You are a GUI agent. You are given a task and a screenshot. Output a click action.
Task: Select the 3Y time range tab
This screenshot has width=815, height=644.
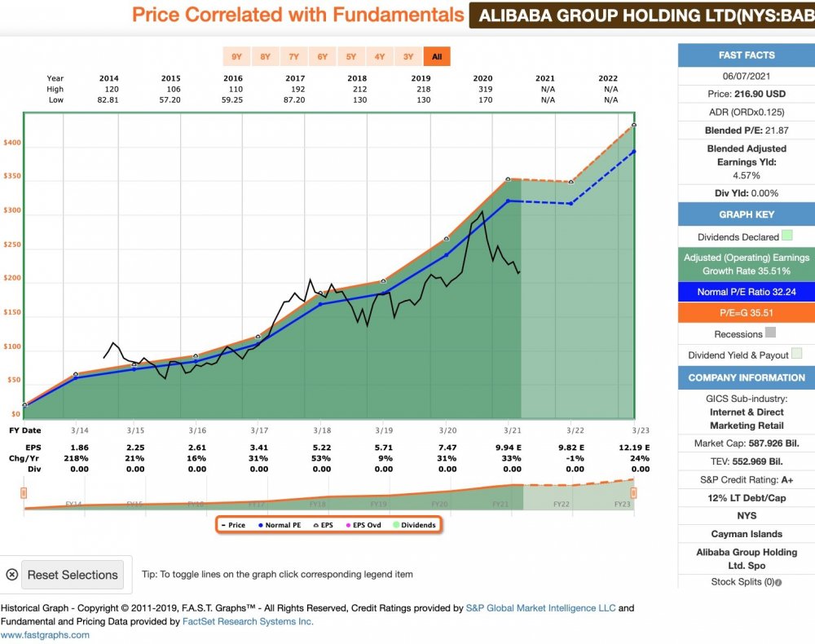pyautogui.click(x=408, y=57)
